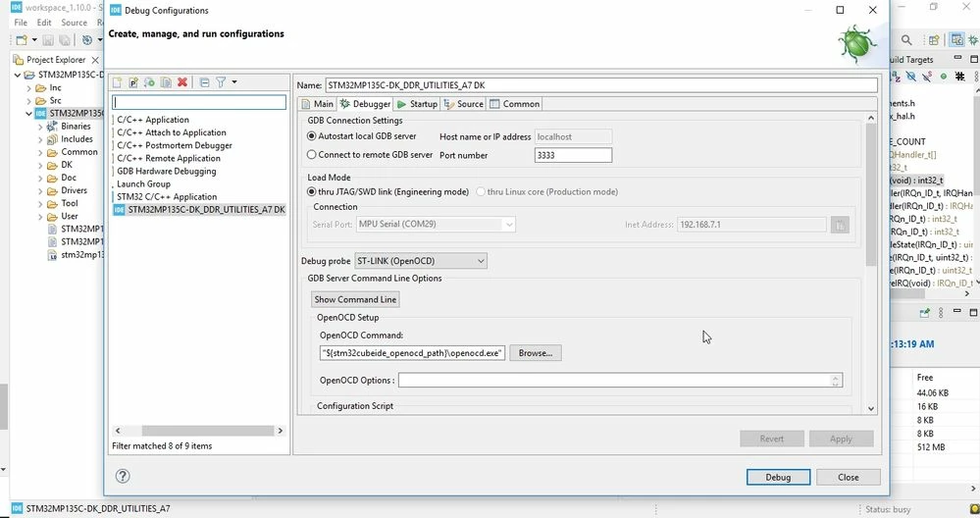Expand the Drivers folder
The image size is (980, 518).
pos(40,190)
